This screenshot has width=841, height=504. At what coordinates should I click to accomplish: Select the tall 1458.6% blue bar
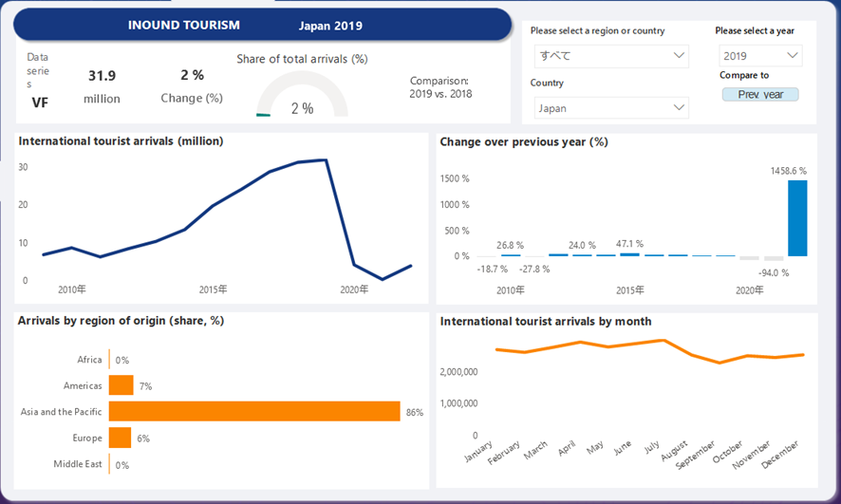(796, 218)
